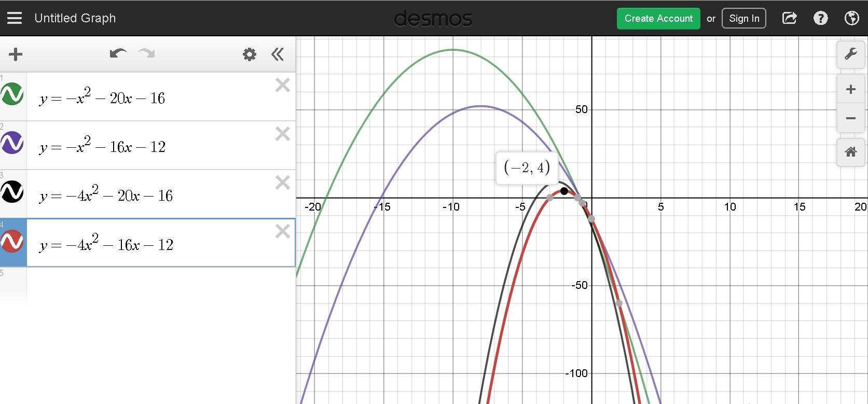This screenshot has width=868, height=404.
Task: Click Sign In button
Action: (x=744, y=18)
